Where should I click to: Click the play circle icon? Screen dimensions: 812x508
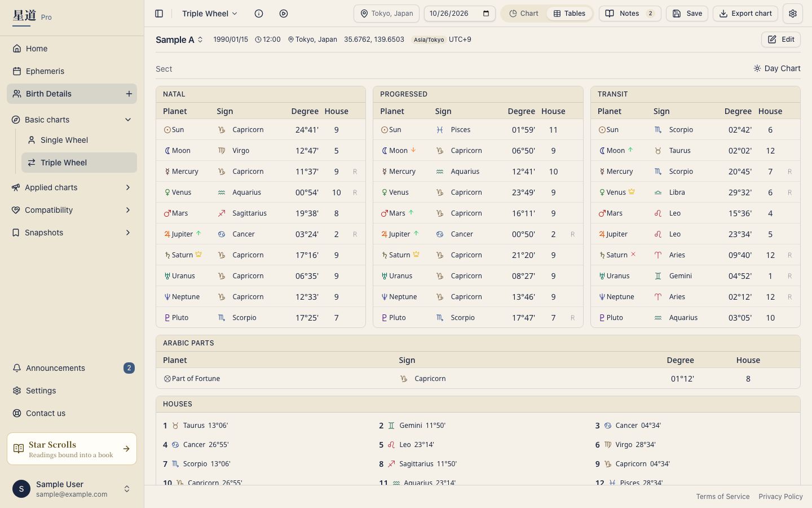[x=284, y=14]
